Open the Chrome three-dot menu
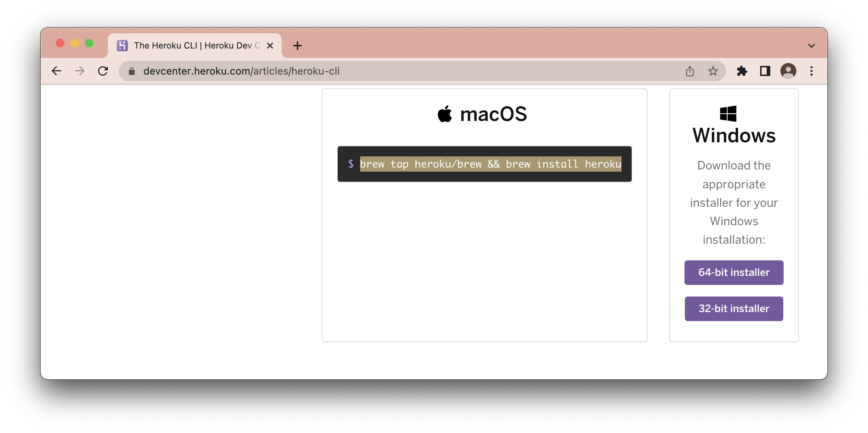Viewport: 868px width, 433px height. [x=812, y=71]
